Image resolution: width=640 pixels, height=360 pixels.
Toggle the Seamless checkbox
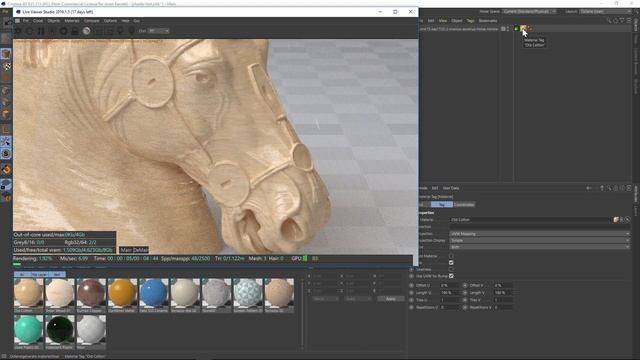coord(451,269)
